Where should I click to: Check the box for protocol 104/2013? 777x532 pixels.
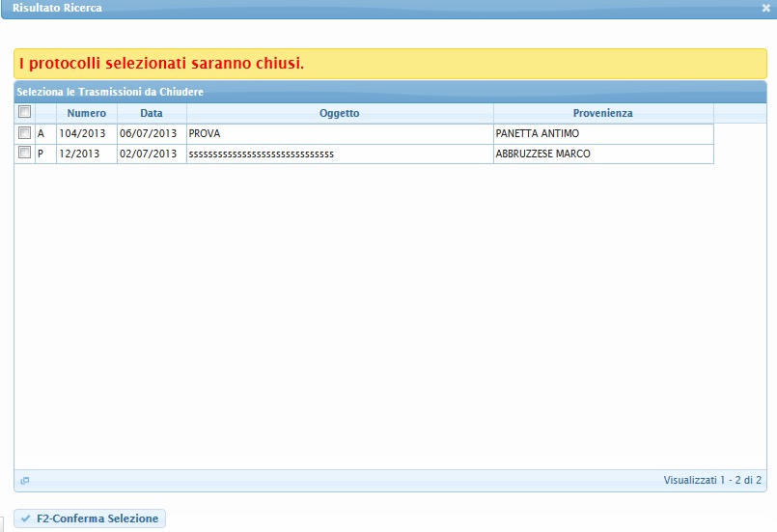coord(25,133)
